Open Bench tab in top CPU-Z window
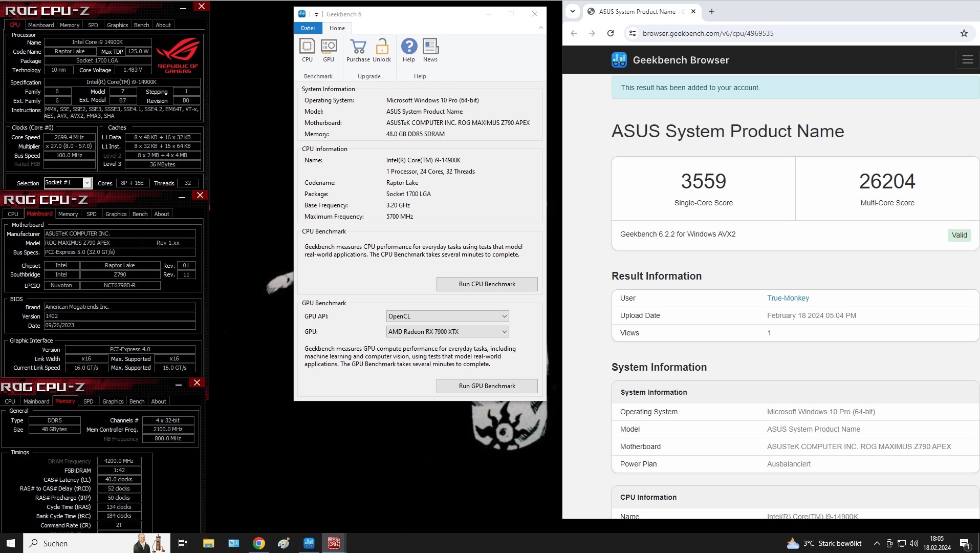 pos(141,25)
